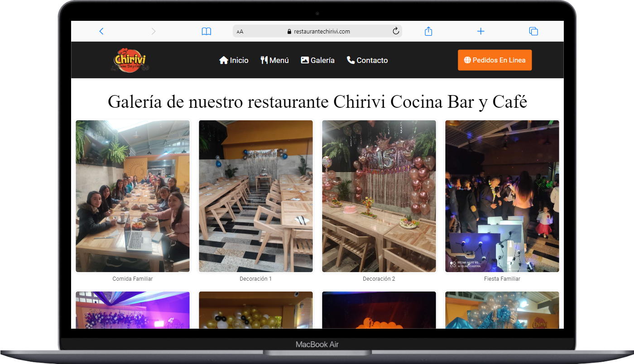Tap the AA reader text size control
634x364 pixels.
[x=240, y=32]
